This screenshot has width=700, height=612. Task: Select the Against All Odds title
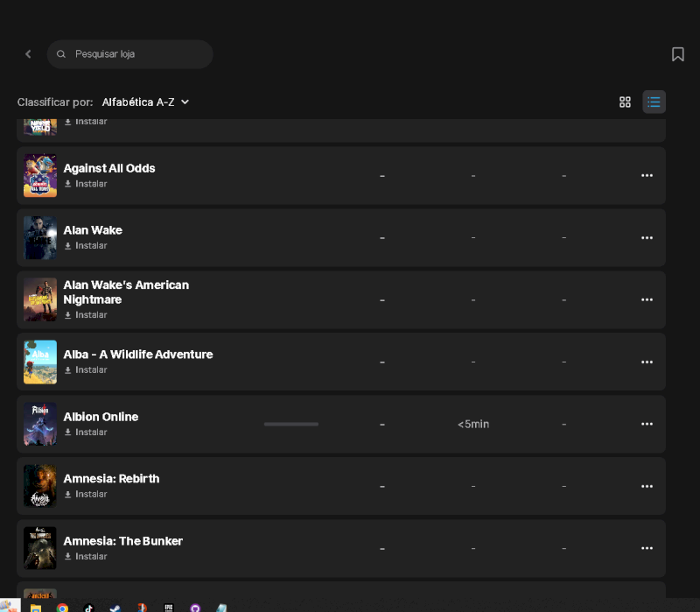(109, 168)
